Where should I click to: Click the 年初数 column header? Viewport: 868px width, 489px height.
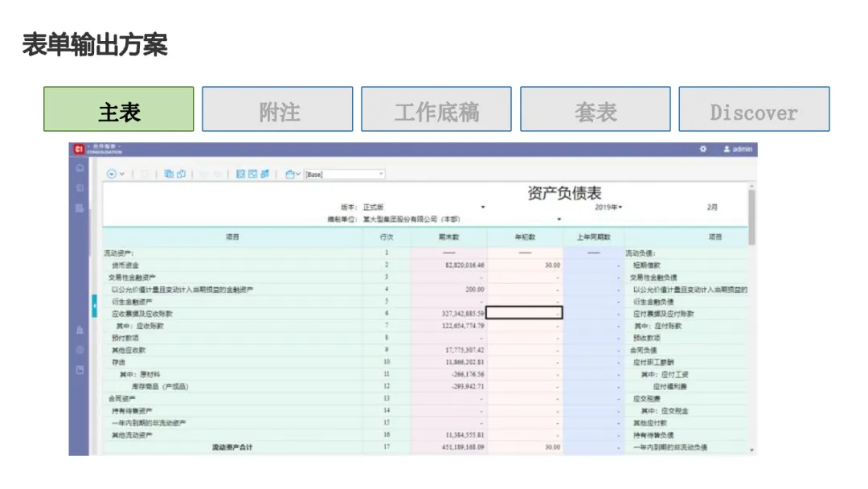coord(525,237)
